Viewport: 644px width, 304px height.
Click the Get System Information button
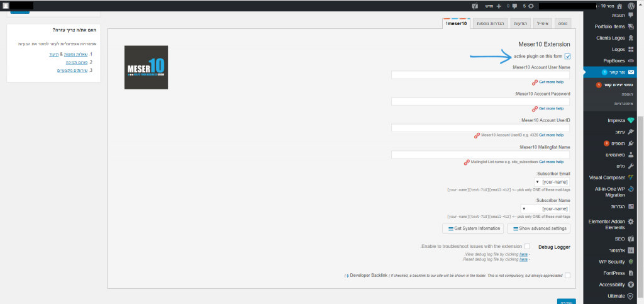pyautogui.click(x=473, y=228)
